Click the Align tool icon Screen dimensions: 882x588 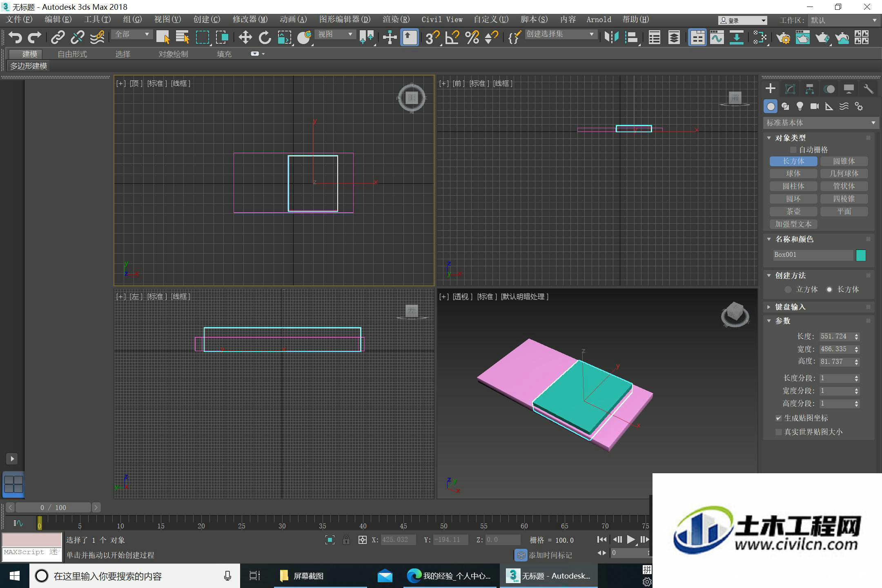[631, 38]
